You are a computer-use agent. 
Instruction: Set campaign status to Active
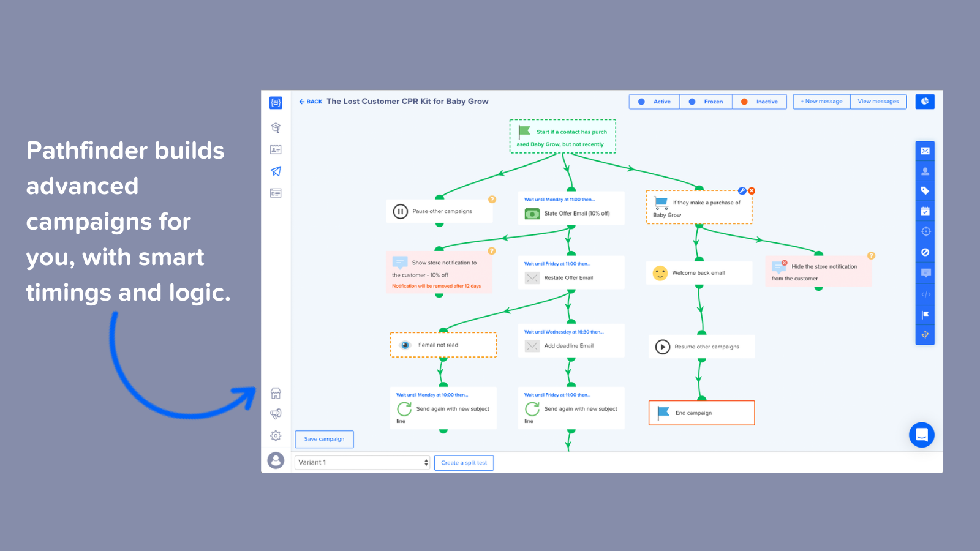pos(655,102)
